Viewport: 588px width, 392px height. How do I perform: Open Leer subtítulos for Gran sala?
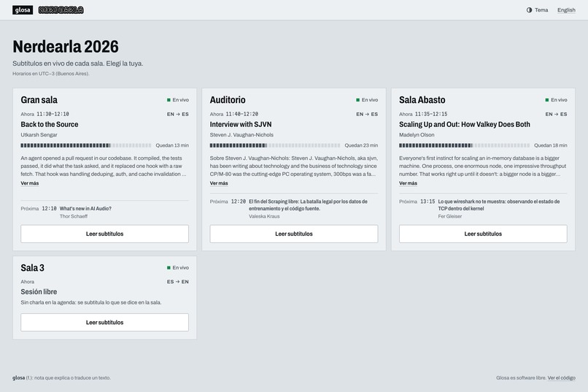104,234
